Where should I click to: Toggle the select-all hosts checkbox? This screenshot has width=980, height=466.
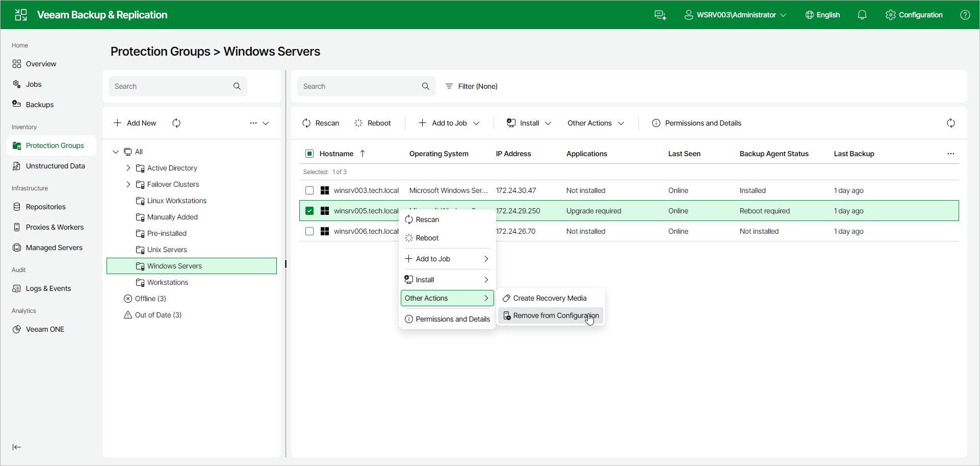pos(310,154)
